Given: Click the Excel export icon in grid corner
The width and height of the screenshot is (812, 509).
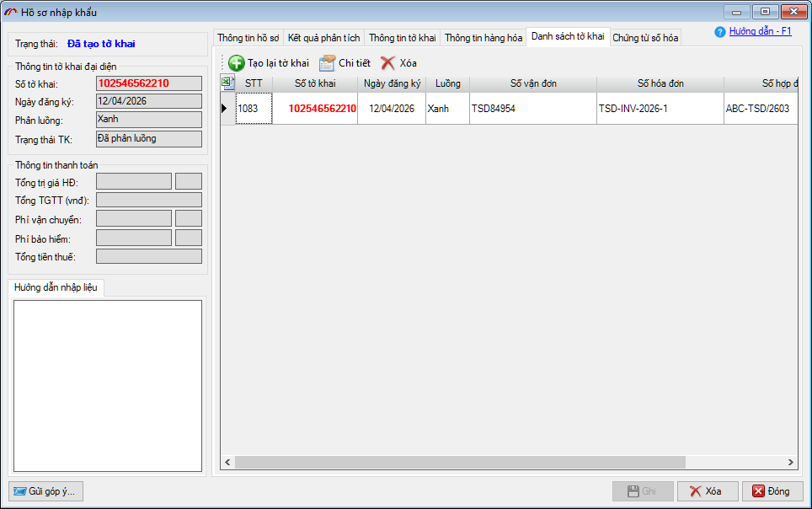Looking at the screenshot, I should tap(227, 83).
